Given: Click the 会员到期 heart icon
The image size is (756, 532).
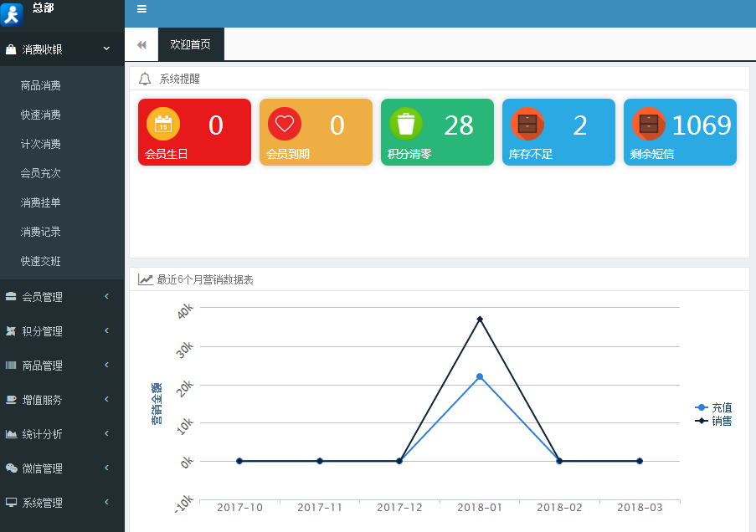Looking at the screenshot, I should pyautogui.click(x=285, y=124).
